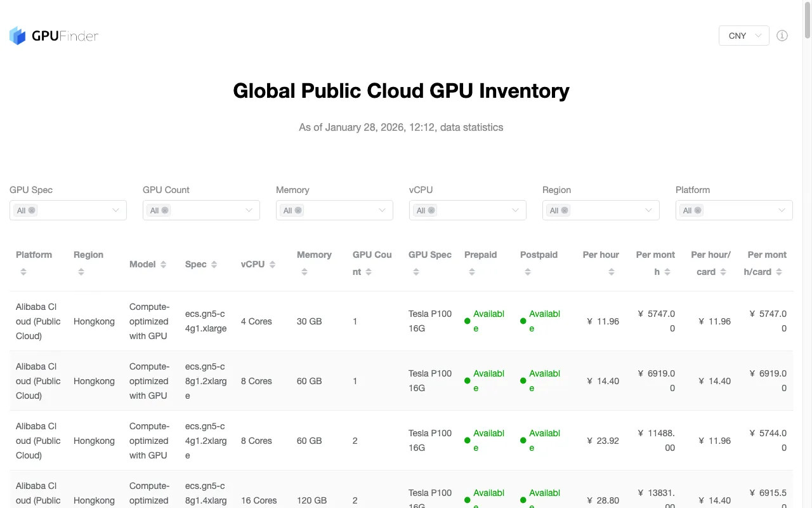The width and height of the screenshot is (812, 508).
Task: Sort table by Platform column sort icon
Action: (23, 272)
